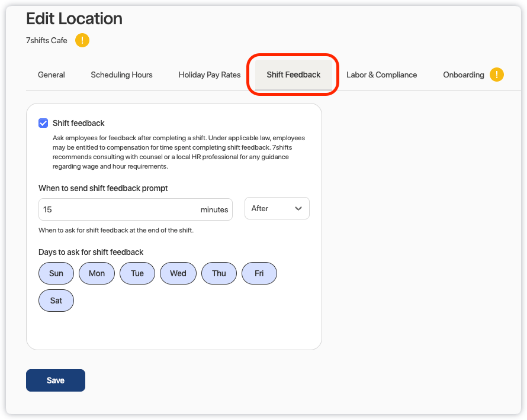Select the Shift Feedback tab
527x420 pixels.
[x=293, y=75]
